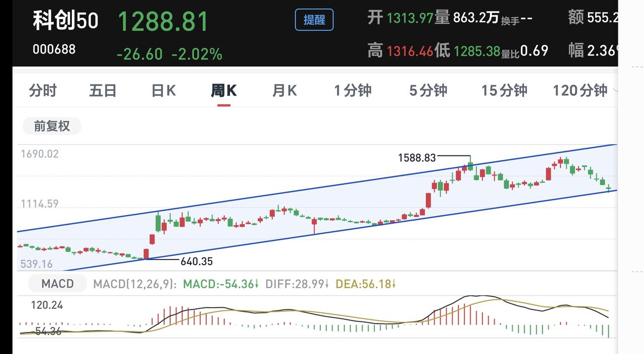
Task: Click the current price 1288.81
Action: 163,22
